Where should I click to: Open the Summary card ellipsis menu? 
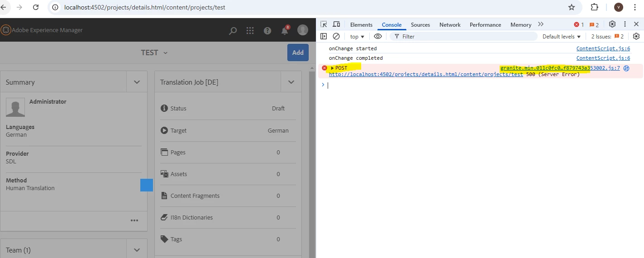click(x=134, y=220)
